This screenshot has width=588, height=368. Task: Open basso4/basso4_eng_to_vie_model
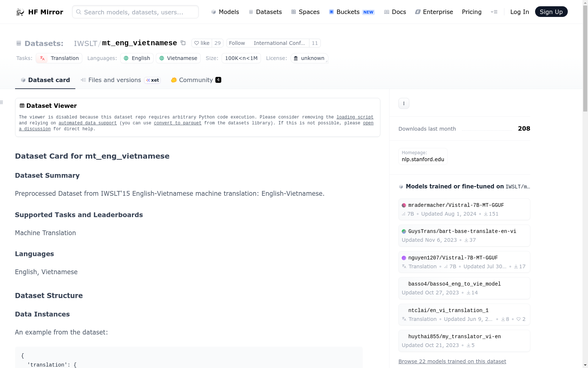click(x=464, y=288)
